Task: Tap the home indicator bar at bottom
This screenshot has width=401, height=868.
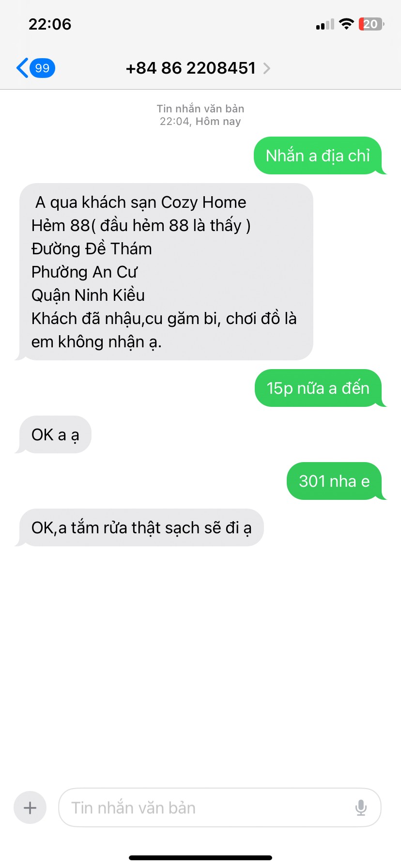Action: pyautogui.click(x=200, y=858)
